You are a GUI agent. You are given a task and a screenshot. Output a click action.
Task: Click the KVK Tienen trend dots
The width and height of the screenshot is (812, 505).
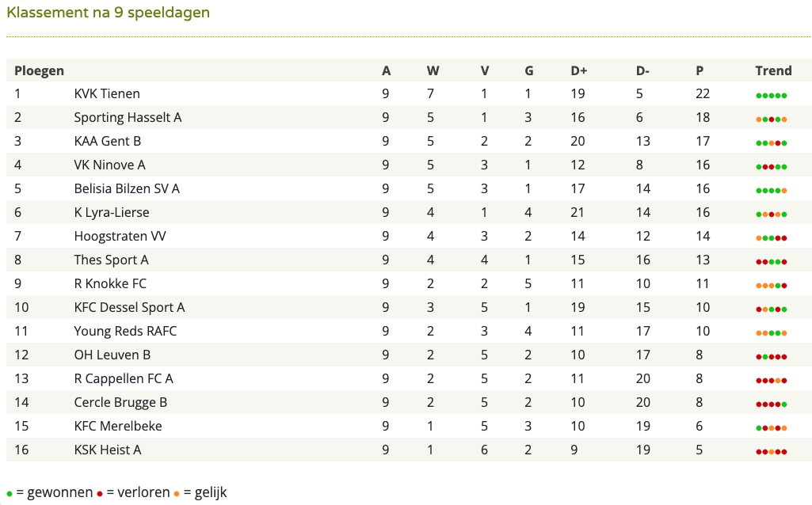click(771, 96)
